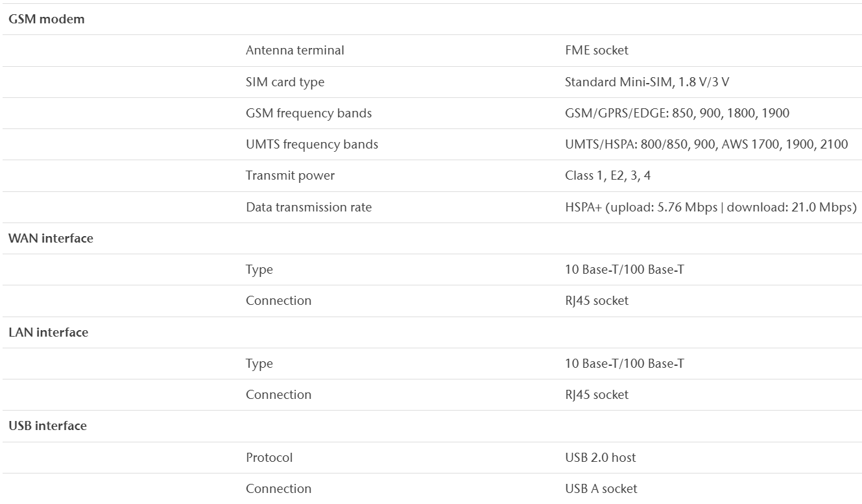Click the GSM/GPRS/EDGE bands value
Image resolution: width=862 pixels, height=504 pixels.
coord(677,113)
